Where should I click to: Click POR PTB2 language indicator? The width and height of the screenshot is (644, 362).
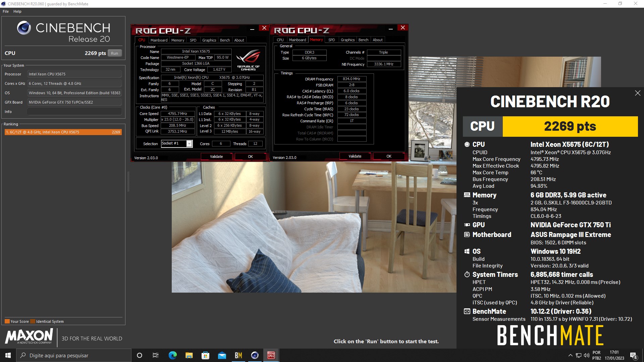pos(597,355)
